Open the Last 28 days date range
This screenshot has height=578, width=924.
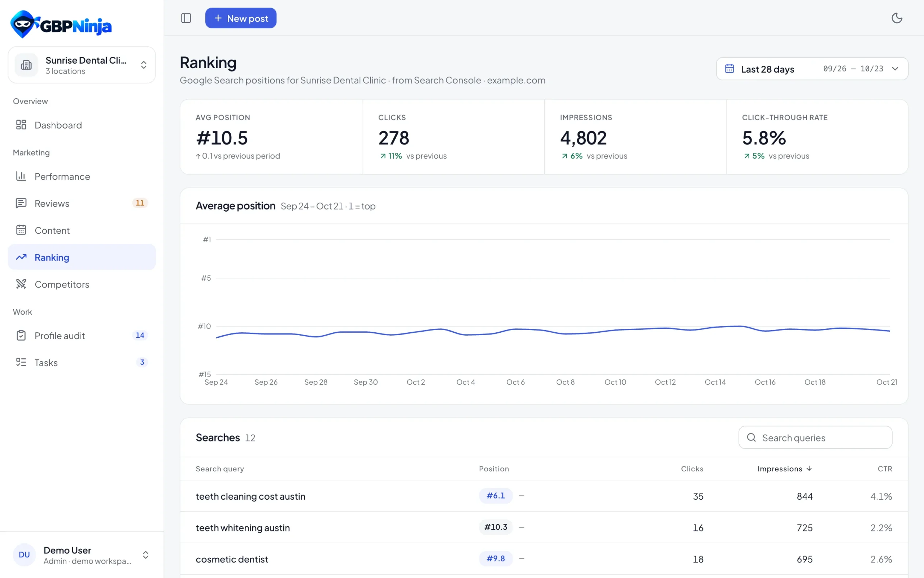[x=812, y=69]
